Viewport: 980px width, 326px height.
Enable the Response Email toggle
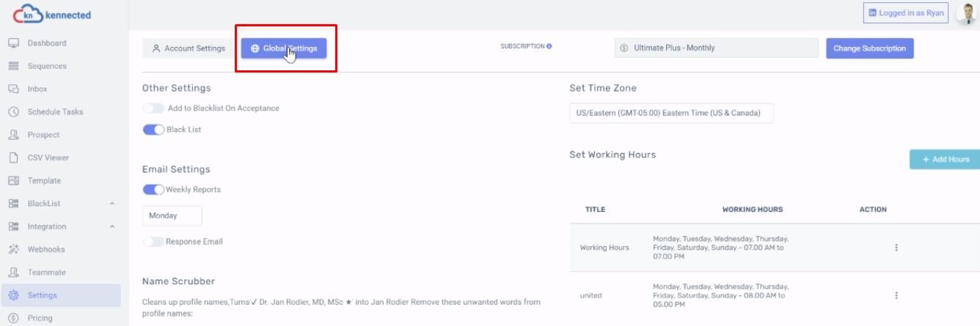[153, 242]
